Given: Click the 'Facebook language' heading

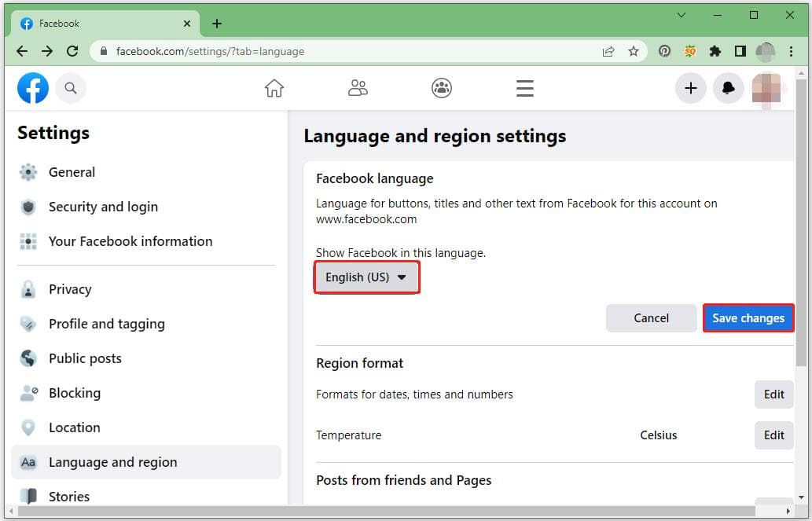Looking at the screenshot, I should click(374, 178).
